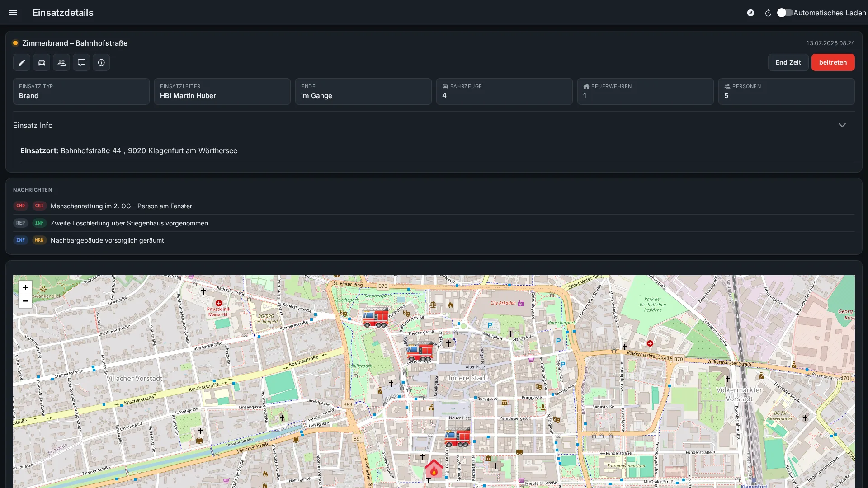Click the red beitreten button
868x488 pixels.
833,62
